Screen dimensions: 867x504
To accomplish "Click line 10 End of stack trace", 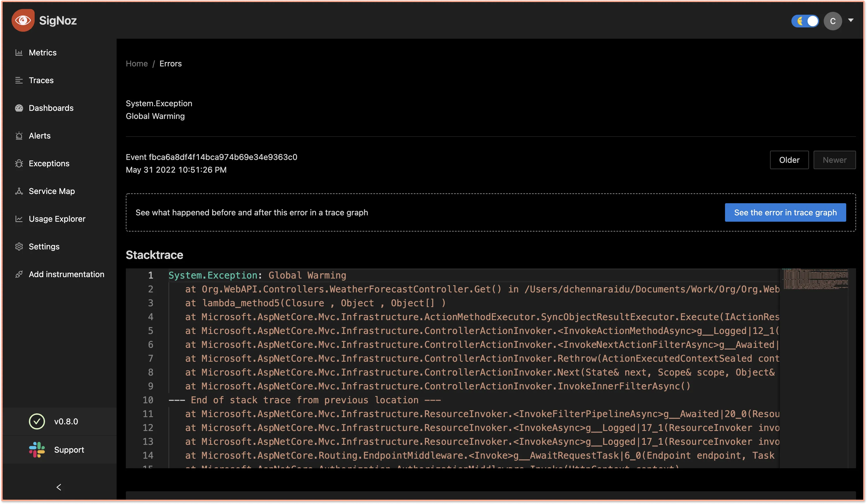I will [304, 400].
